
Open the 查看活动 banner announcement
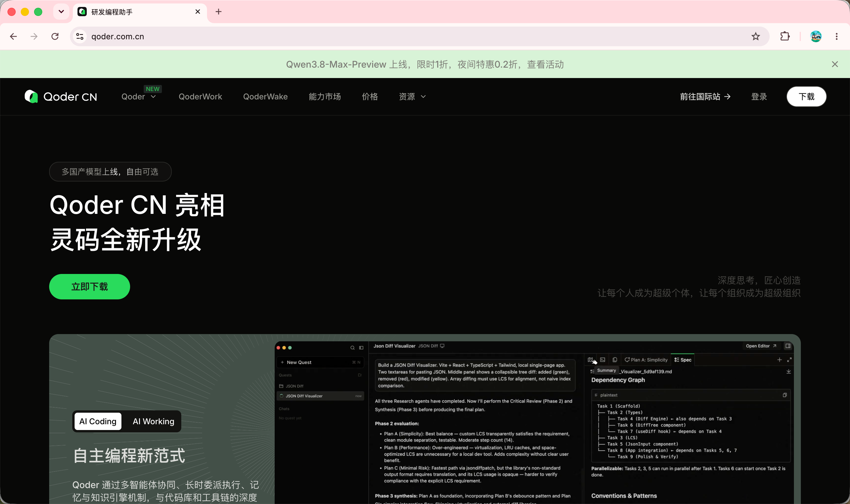tap(545, 64)
